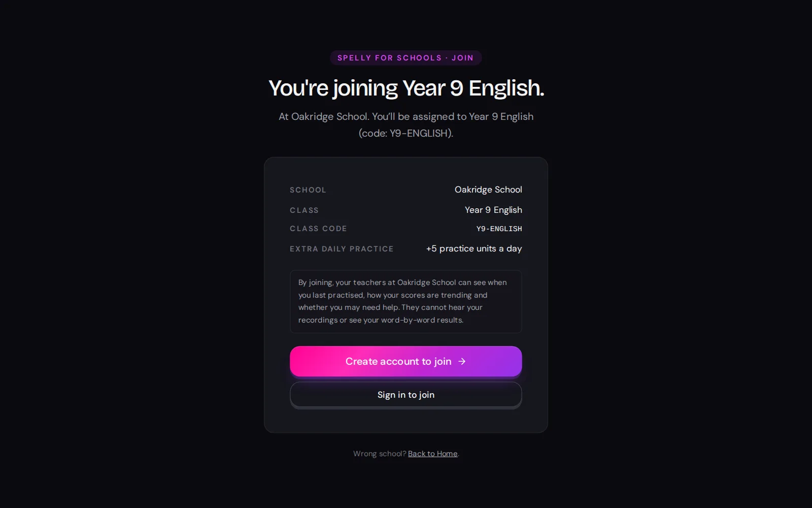This screenshot has width=812, height=508.
Task: Click the CLASS label
Action: [x=304, y=210]
